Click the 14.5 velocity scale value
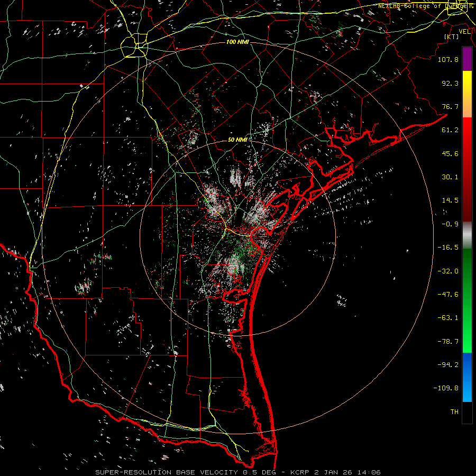This screenshot has height=476, width=476. click(x=450, y=200)
